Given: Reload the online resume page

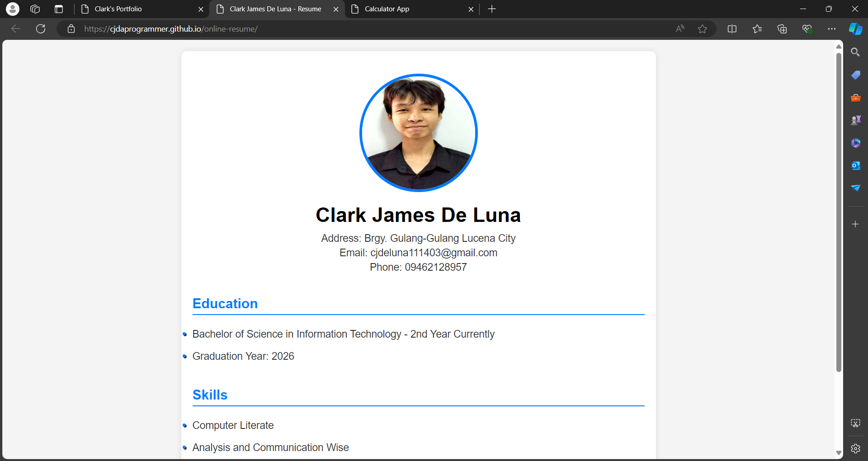Looking at the screenshot, I should [x=41, y=28].
